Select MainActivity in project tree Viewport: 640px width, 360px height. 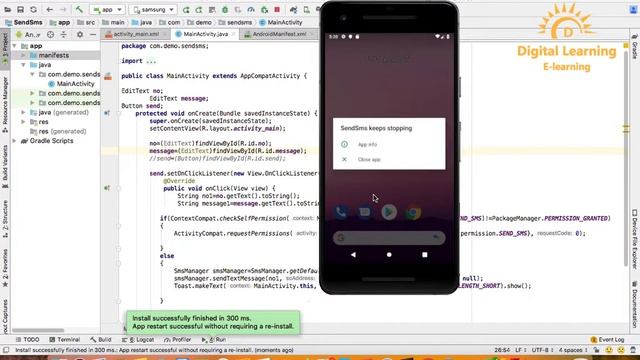pos(71,84)
